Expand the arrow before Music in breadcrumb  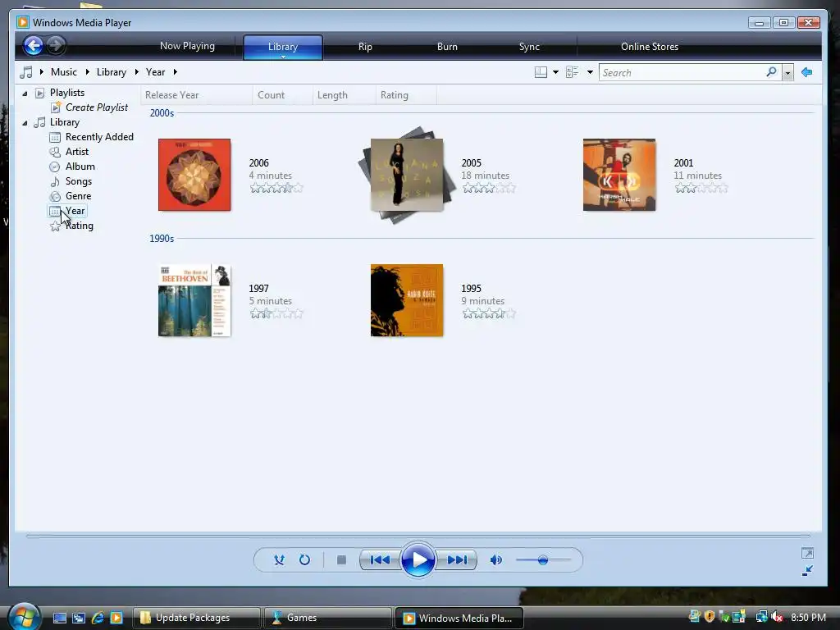coord(41,72)
